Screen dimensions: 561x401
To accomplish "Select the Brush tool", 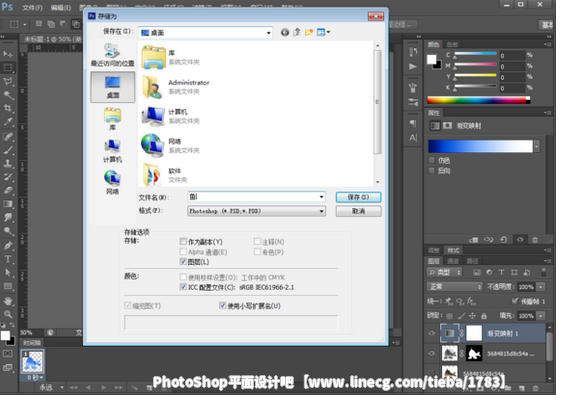I will [8, 150].
